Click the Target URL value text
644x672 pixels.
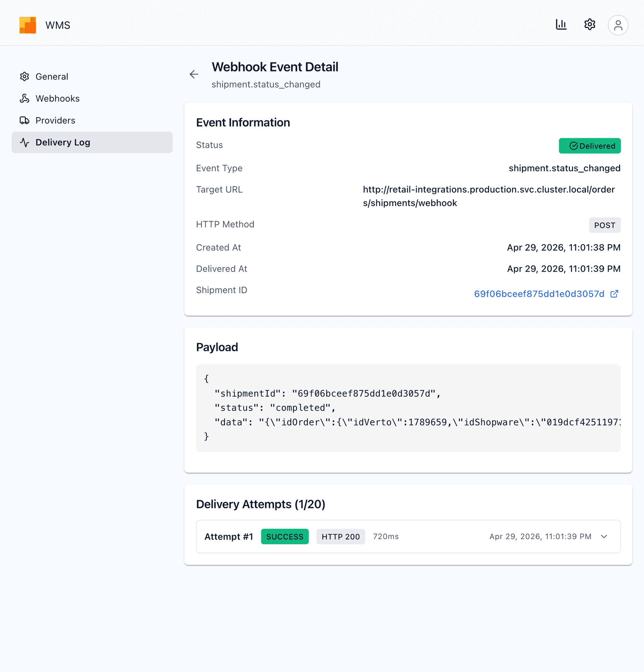[489, 196]
